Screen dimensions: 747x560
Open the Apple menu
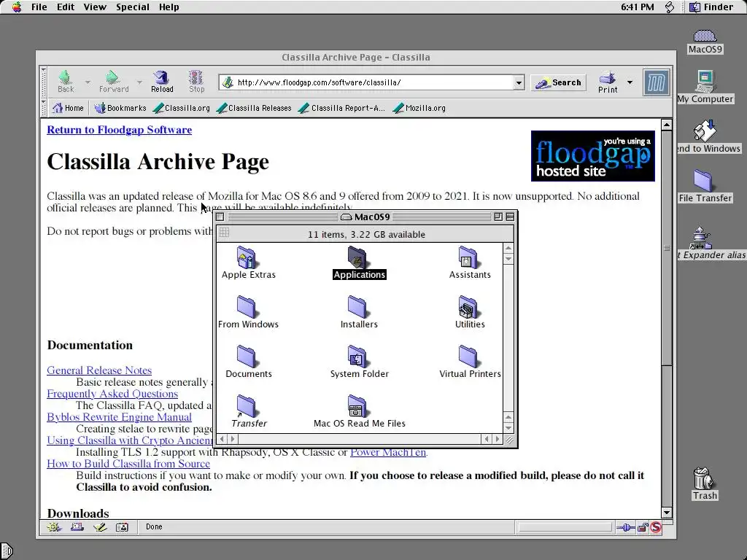(17, 7)
